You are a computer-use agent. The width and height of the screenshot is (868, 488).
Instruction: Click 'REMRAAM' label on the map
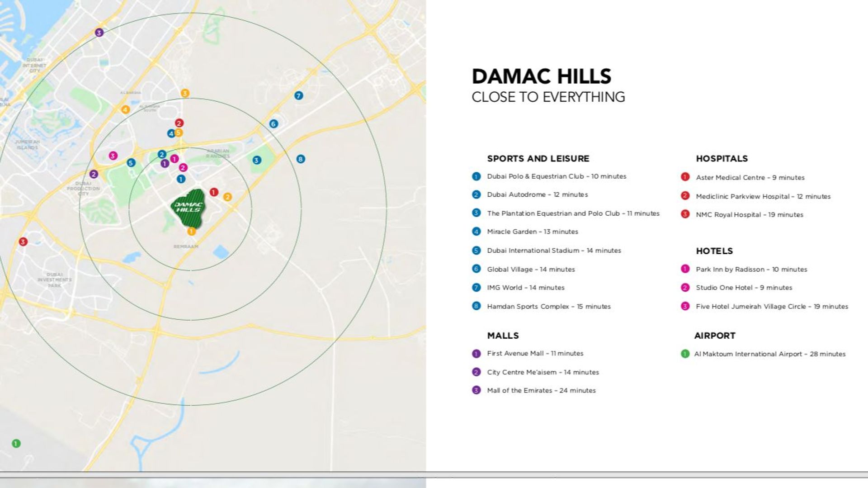186,246
